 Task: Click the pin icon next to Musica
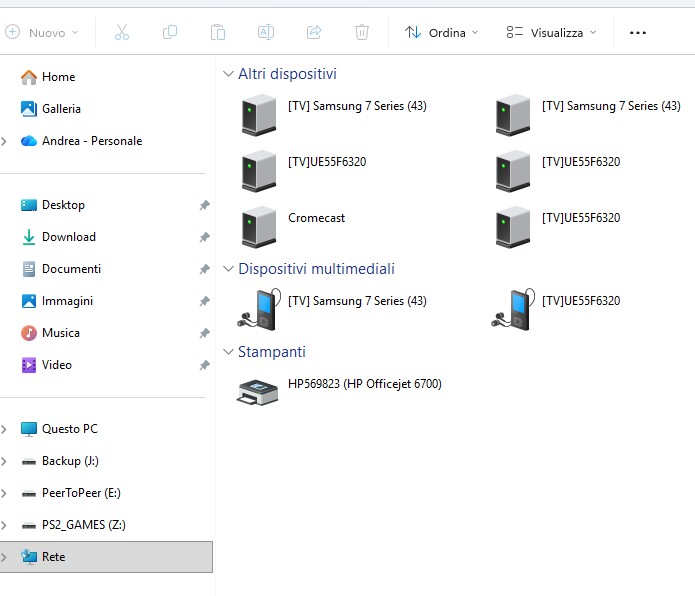pos(204,333)
